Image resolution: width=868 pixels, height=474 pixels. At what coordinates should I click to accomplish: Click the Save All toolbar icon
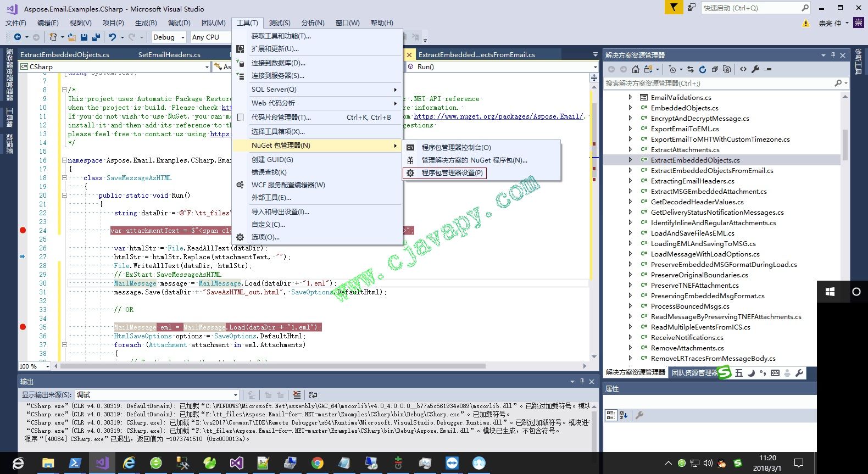[96, 37]
